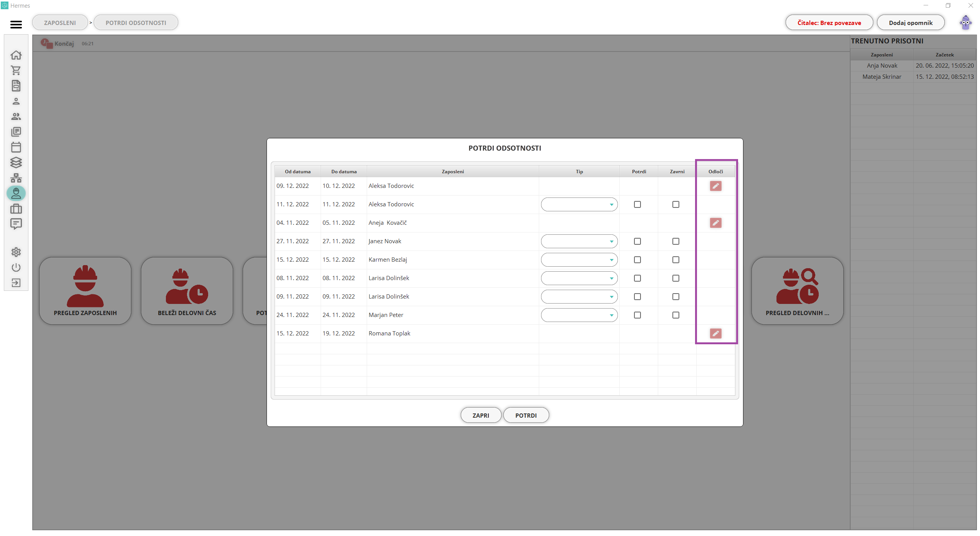980x536 pixels.
Task: Open the Pregled zaposlenih tile
Action: click(x=85, y=291)
